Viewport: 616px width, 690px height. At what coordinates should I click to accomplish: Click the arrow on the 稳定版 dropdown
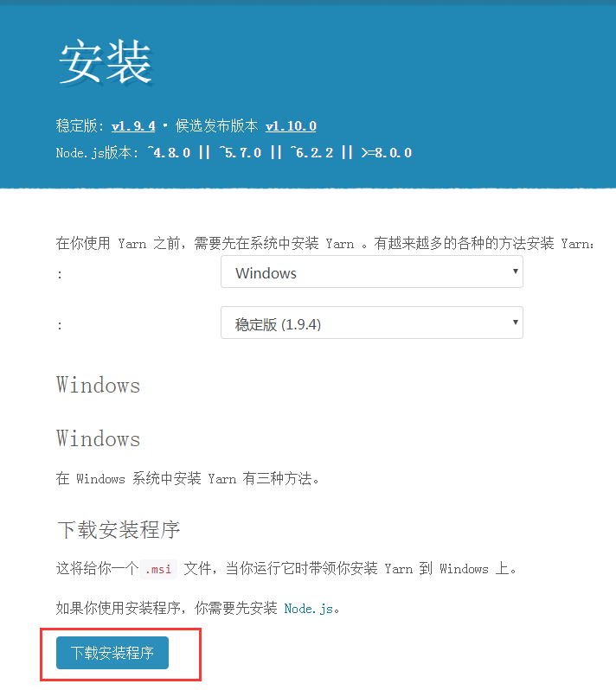515,323
